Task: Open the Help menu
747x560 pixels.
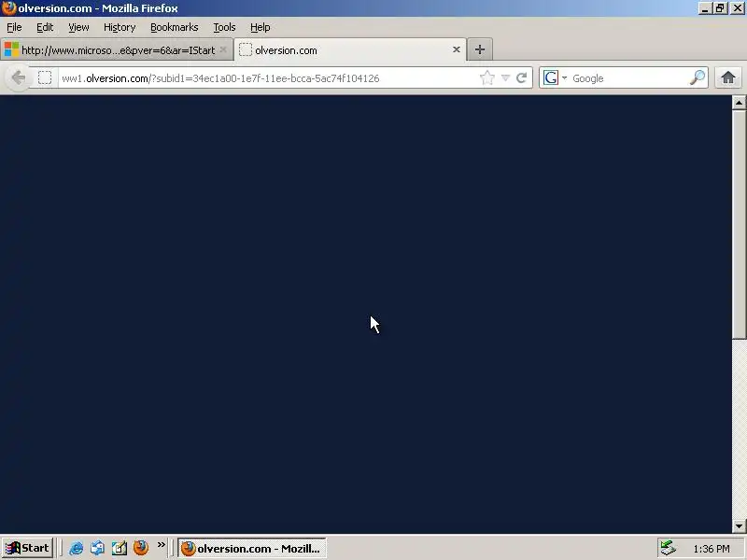Action: (261, 27)
